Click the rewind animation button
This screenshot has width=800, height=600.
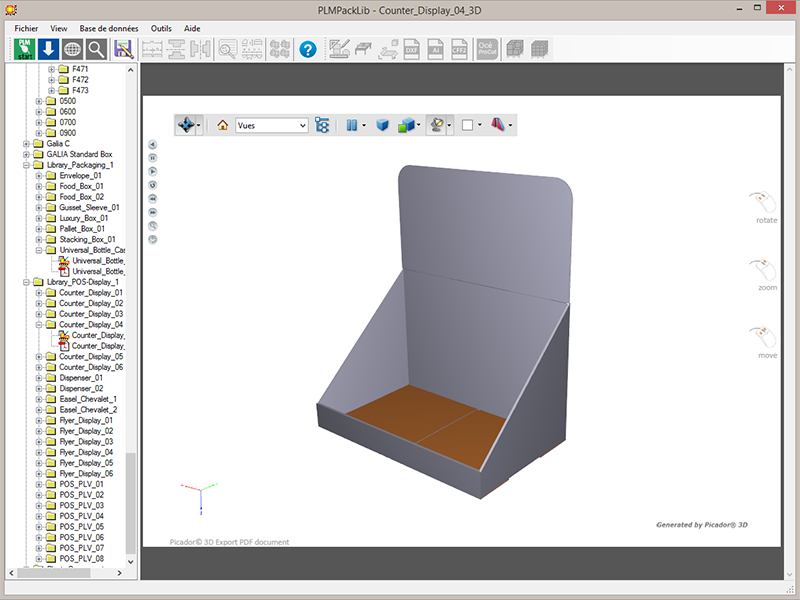point(152,198)
